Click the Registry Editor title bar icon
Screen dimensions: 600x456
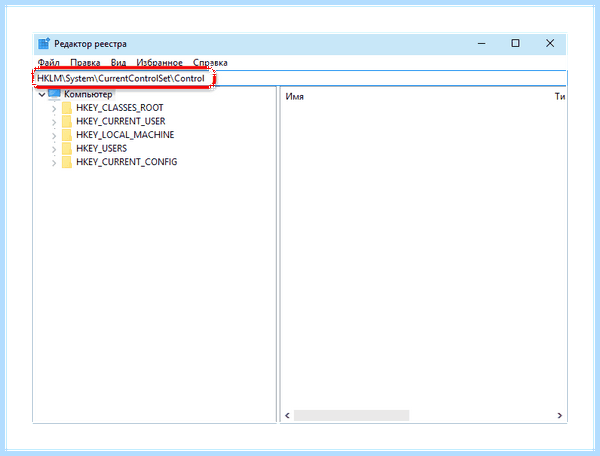pyautogui.click(x=44, y=44)
